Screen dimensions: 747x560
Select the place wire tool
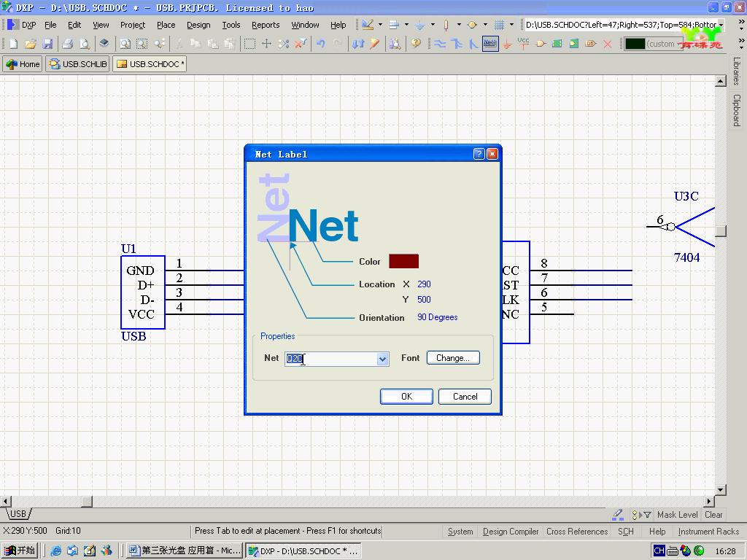[440, 44]
